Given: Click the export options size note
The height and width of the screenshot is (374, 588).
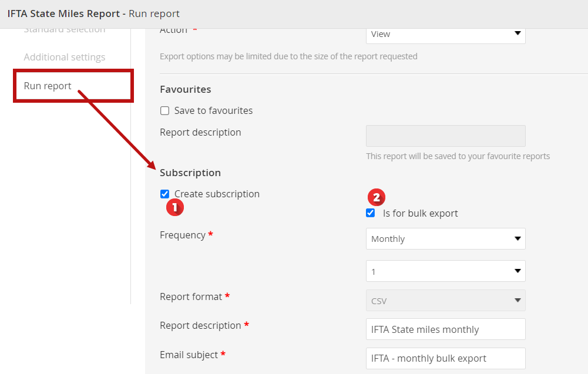Looking at the screenshot, I should coord(288,56).
